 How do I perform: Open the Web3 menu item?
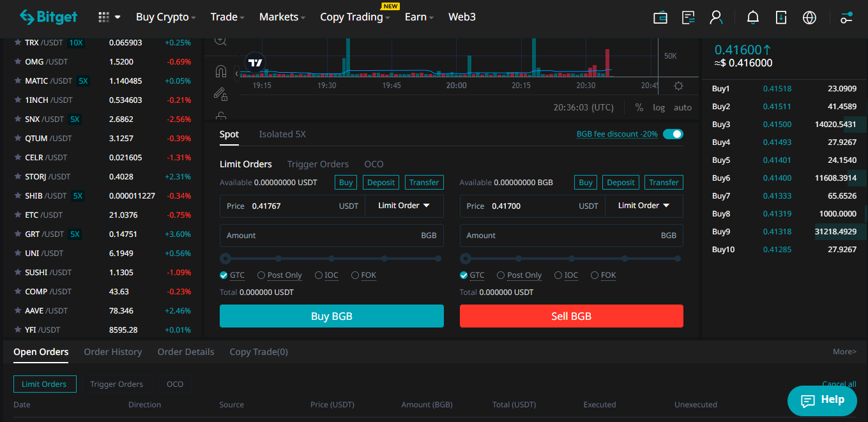tap(462, 17)
